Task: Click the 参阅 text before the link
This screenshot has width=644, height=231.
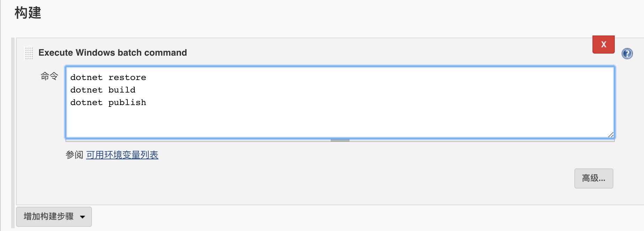Action: pyautogui.click(x=74, y=155)
